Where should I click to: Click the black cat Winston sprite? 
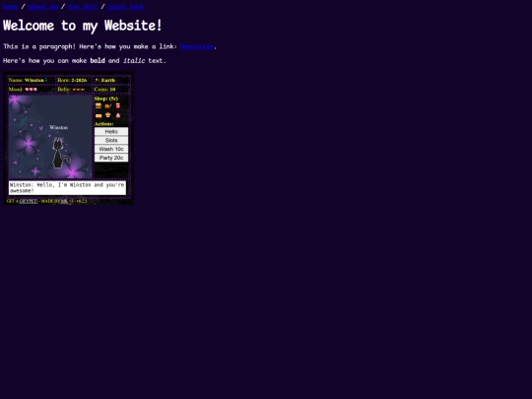click(x=60, y=153)
